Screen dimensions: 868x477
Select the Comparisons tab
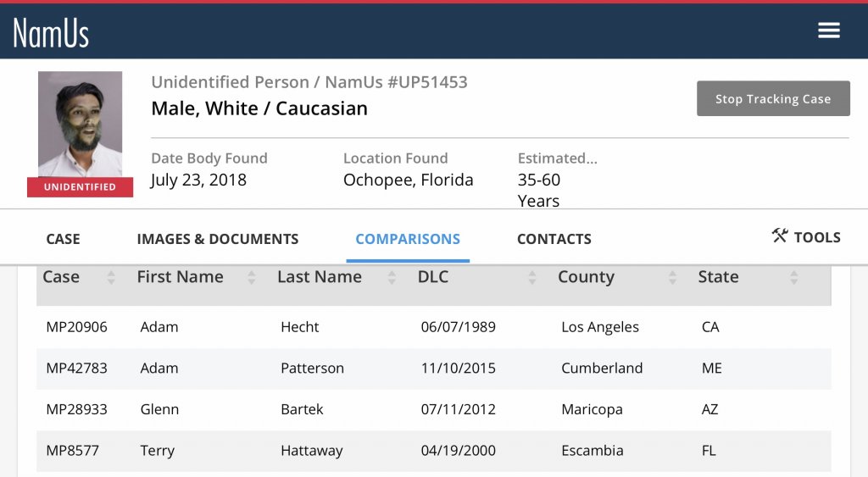click(x=408, y=239)
